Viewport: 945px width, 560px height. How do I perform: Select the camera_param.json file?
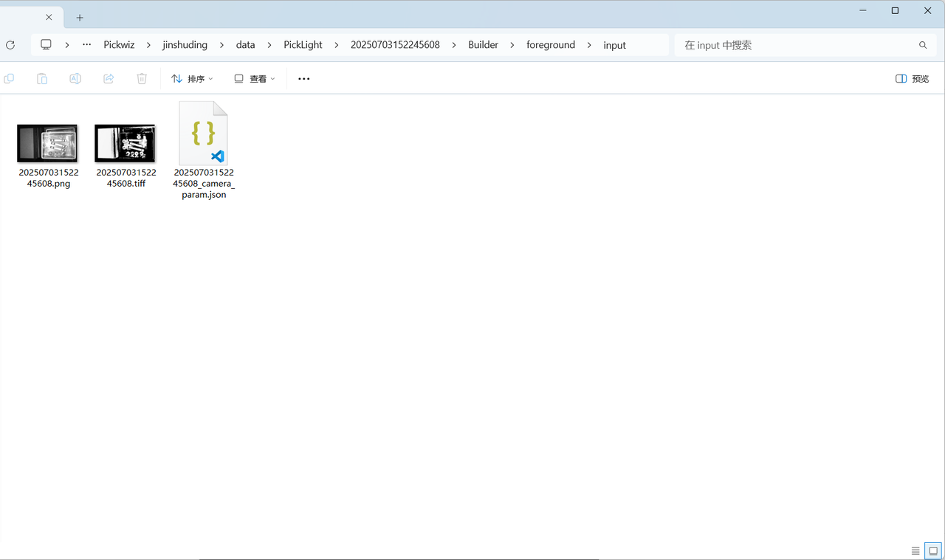click(204, 135)
